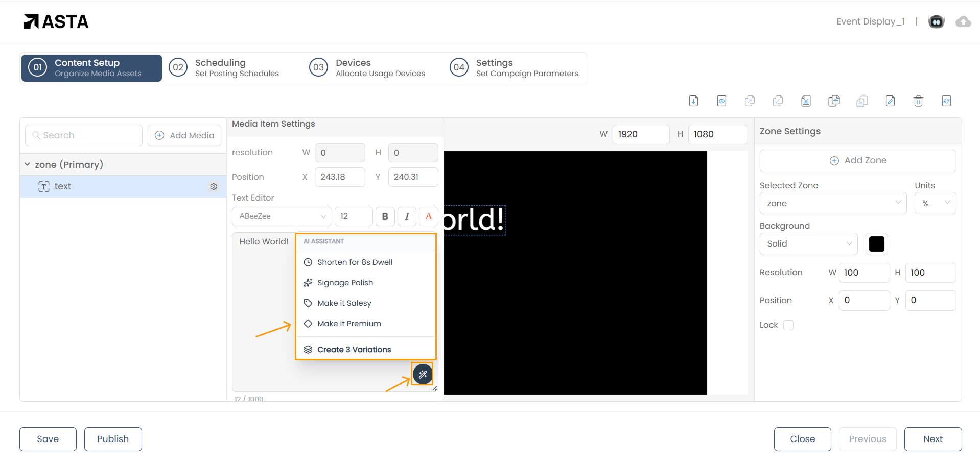Viewport: 980px width, 465px height.
Task: Click the import file icon in toolbar
Action: (x=693, y=101)
